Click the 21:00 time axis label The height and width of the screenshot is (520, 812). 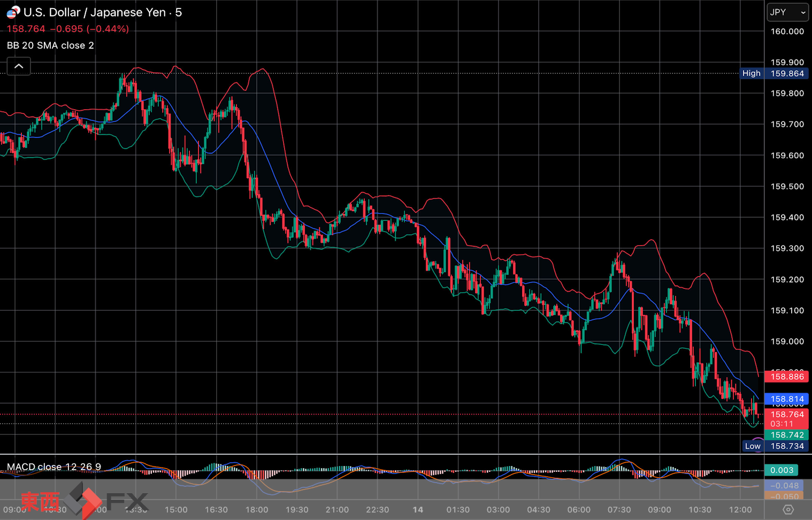pos(337,510)
